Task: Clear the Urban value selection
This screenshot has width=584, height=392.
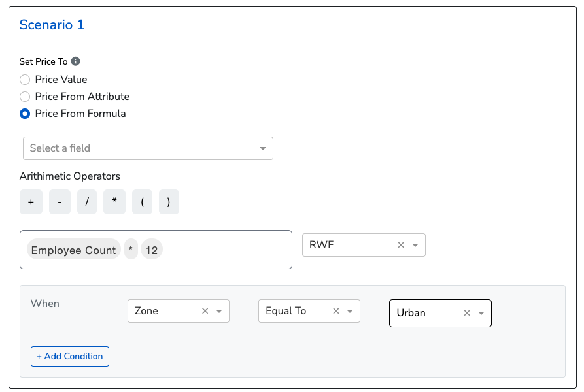Action: (x=467, y=313)
